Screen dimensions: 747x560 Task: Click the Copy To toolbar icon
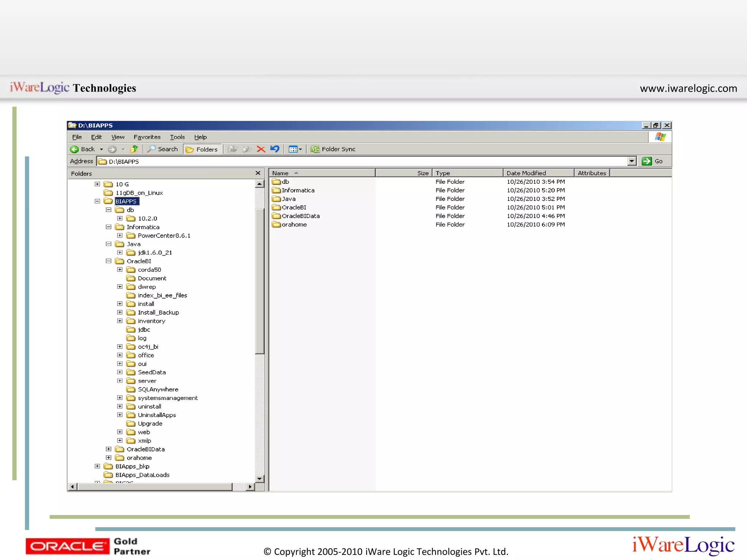[247, 149]
